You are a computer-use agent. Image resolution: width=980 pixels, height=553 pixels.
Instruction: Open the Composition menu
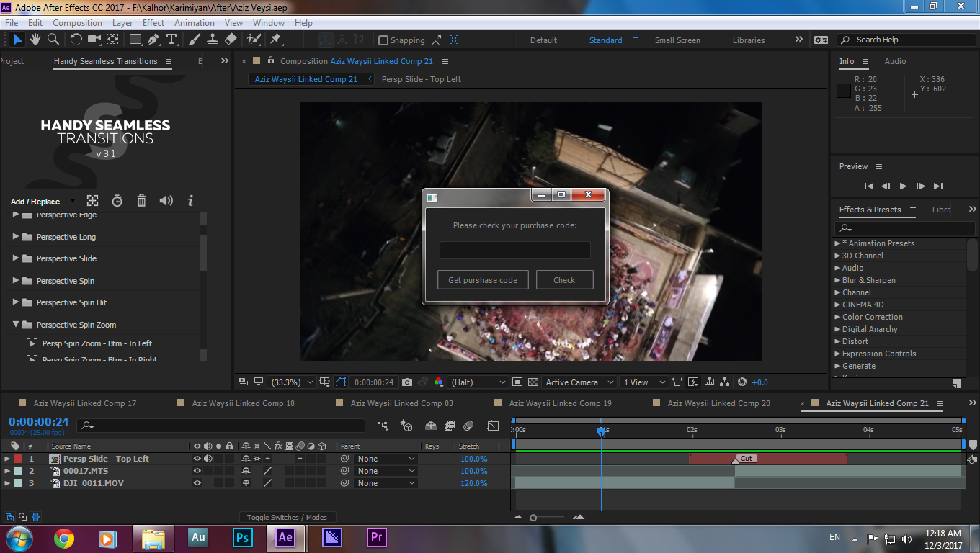(x=78, y=23)
